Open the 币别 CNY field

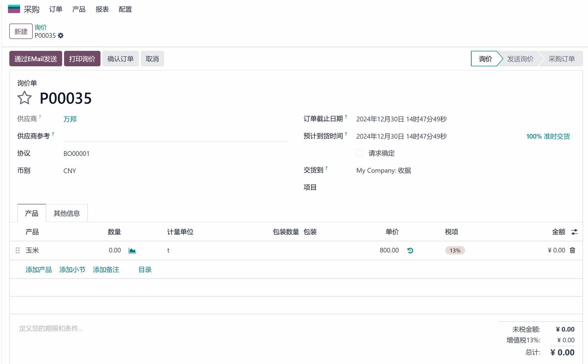point(70,171)
